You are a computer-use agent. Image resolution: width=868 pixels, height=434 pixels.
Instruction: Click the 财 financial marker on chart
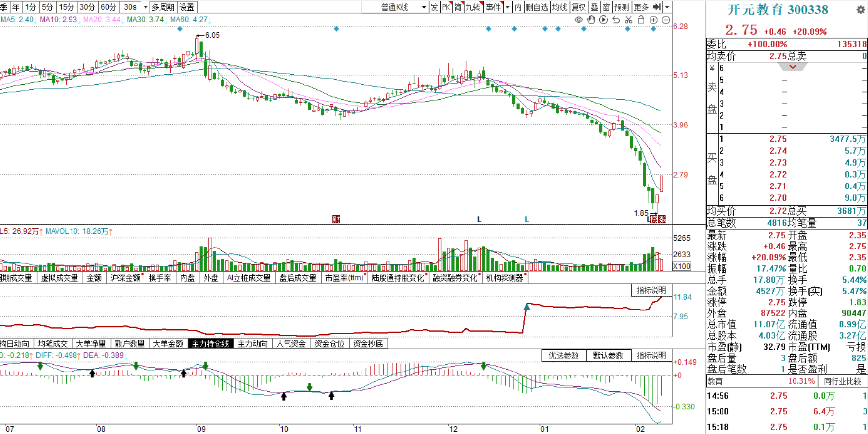tap(336, 219)
